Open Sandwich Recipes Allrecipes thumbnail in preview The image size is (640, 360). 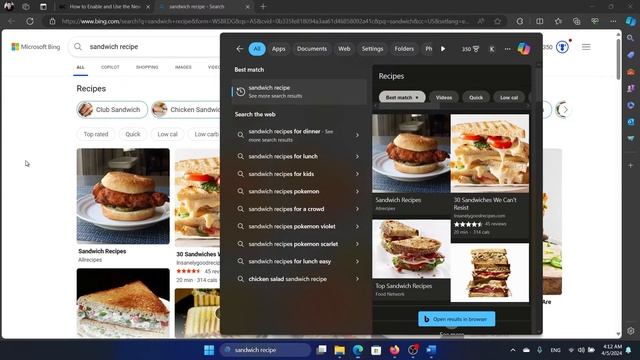click(x=411, y=153)
